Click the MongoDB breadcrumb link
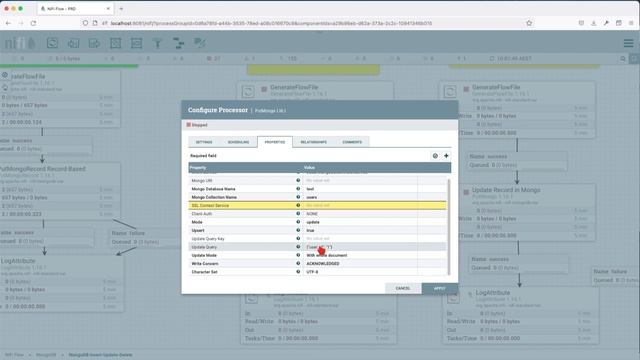 (x=46, y=355)
